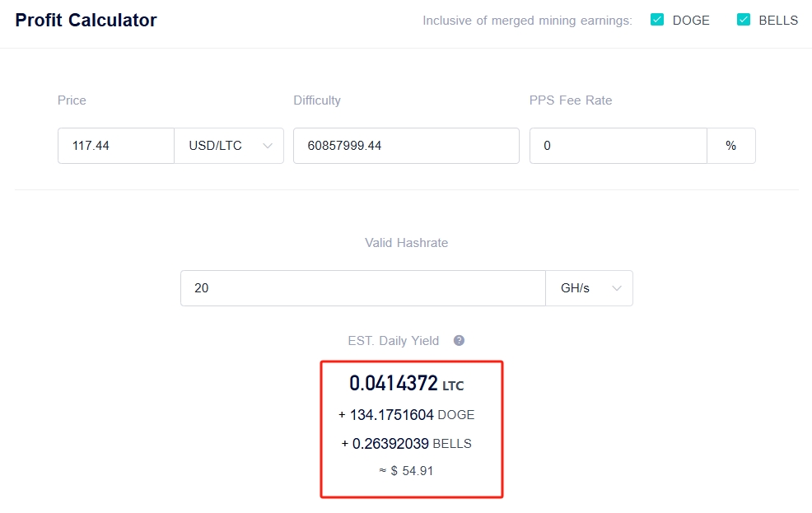Click the ≈ $ 54.91 estimated value
This screenshot has height=513, width=812.
(x=407, y=470)
